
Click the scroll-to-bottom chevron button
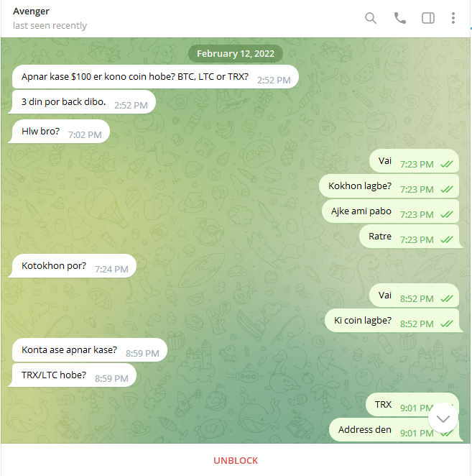point(443,418)
